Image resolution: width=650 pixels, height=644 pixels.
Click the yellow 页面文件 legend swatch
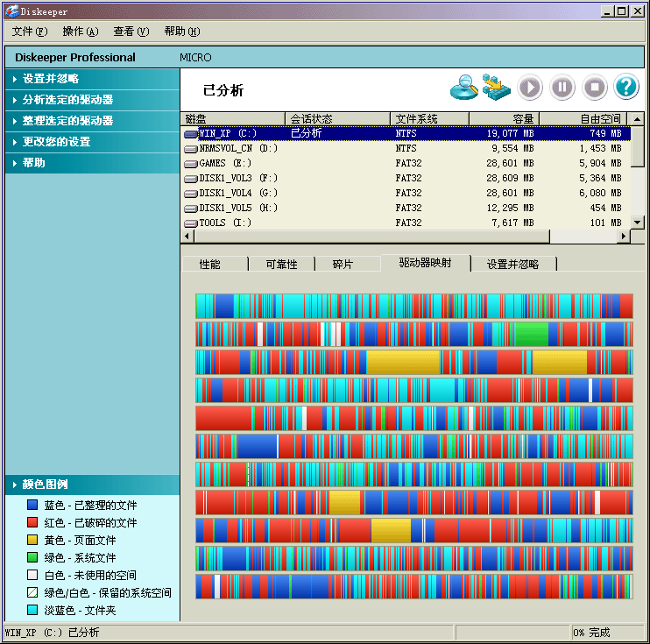32,540
